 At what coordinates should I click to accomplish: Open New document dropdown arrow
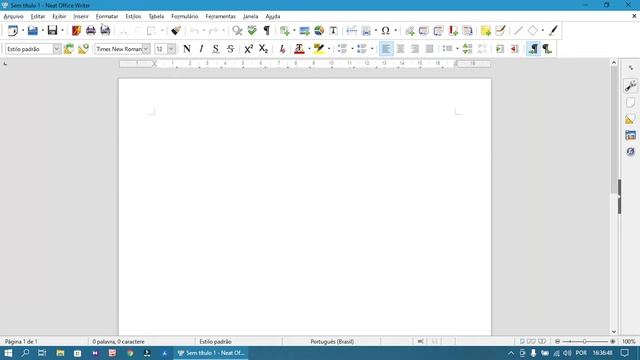(x=22, y=31)
